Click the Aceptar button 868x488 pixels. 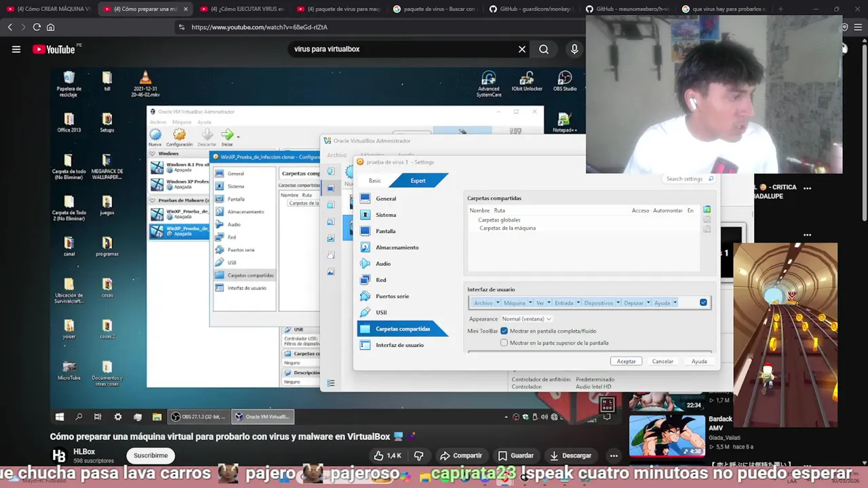(x=626, y=361)
